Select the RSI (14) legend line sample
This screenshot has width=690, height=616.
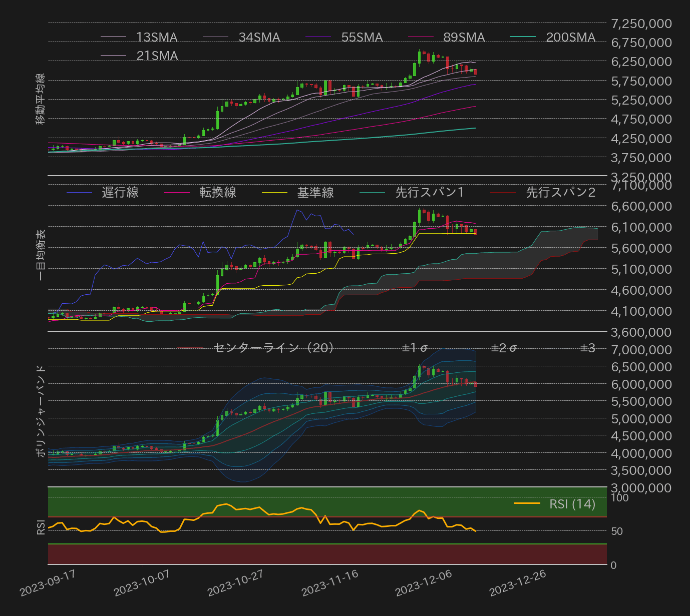(x=528, y=504)
